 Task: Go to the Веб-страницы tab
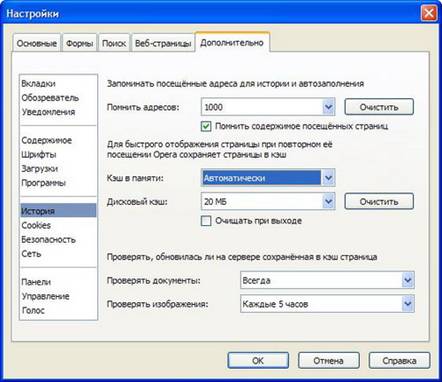[163, 43]
